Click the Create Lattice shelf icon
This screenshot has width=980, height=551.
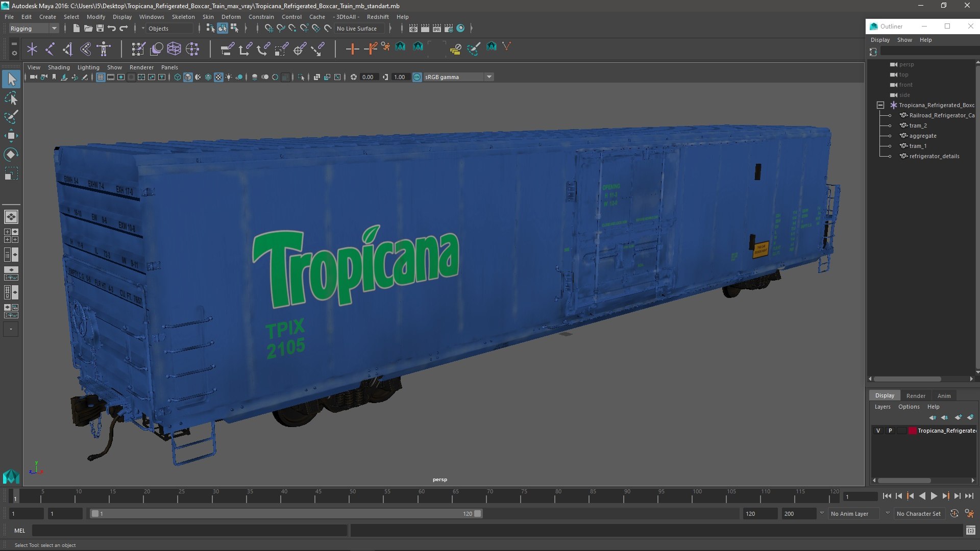(x=174, y=49)
